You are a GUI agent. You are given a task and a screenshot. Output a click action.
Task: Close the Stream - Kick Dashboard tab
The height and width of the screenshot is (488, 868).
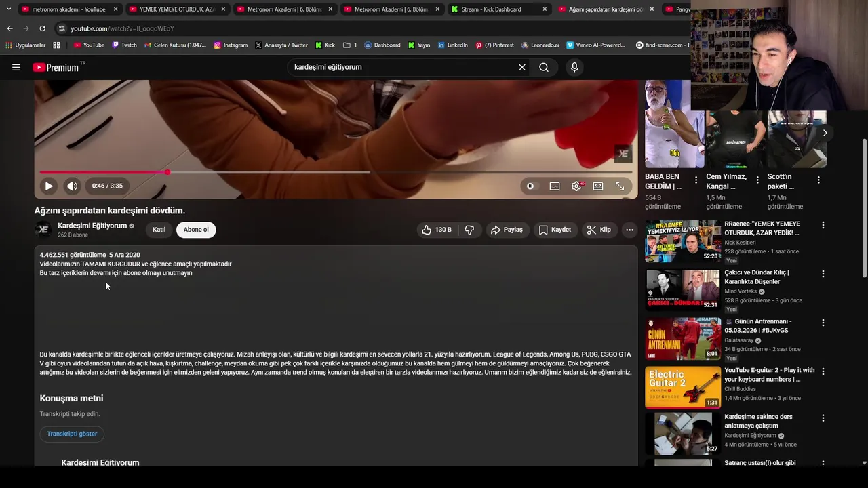click(x=545, y=9)
